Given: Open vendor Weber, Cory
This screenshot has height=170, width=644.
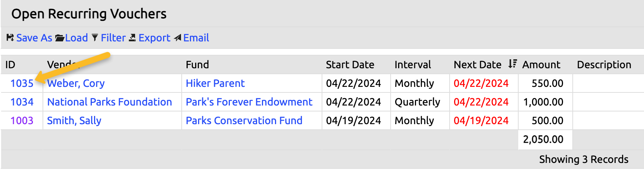Looking at the screenshot, I should [x=76, y=83].
